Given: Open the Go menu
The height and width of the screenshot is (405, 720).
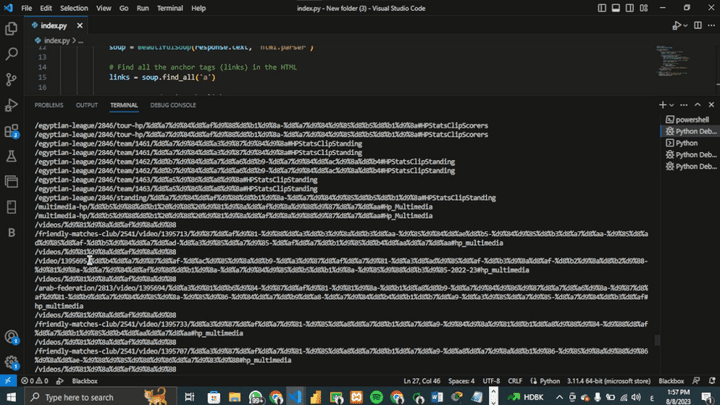Looking at the screenshot, I should point(124,8).
